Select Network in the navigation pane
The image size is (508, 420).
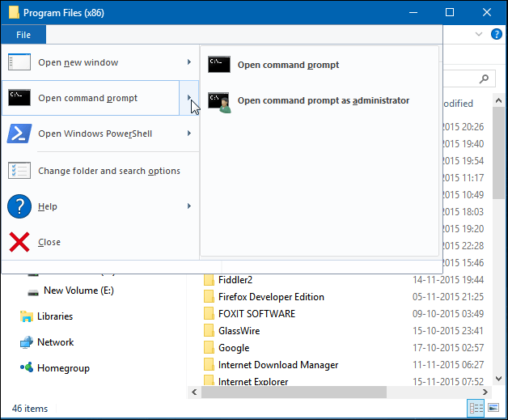point(55,342)
